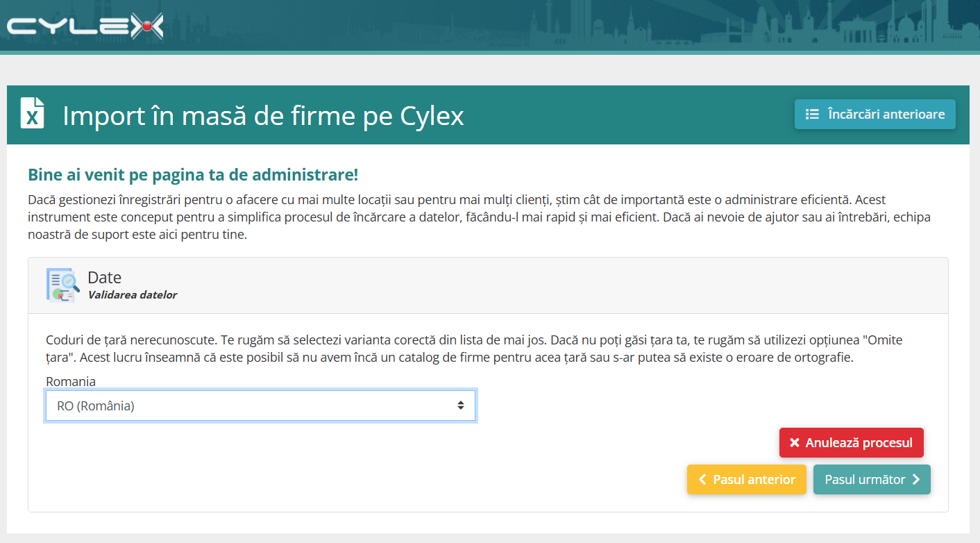
Task: Click the Cylex logo in header
Action: point(85,26)
